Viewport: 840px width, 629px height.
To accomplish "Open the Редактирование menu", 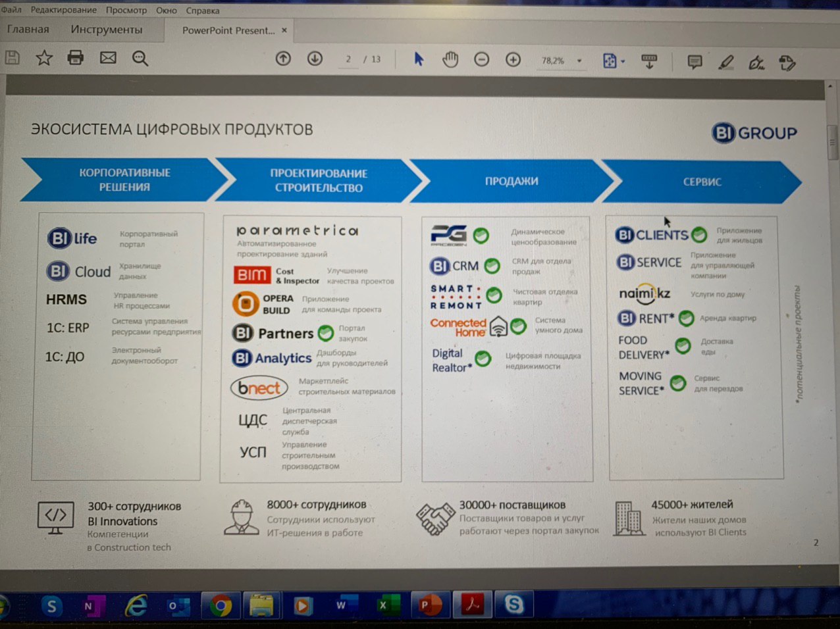I will click(x=64, y=10).
